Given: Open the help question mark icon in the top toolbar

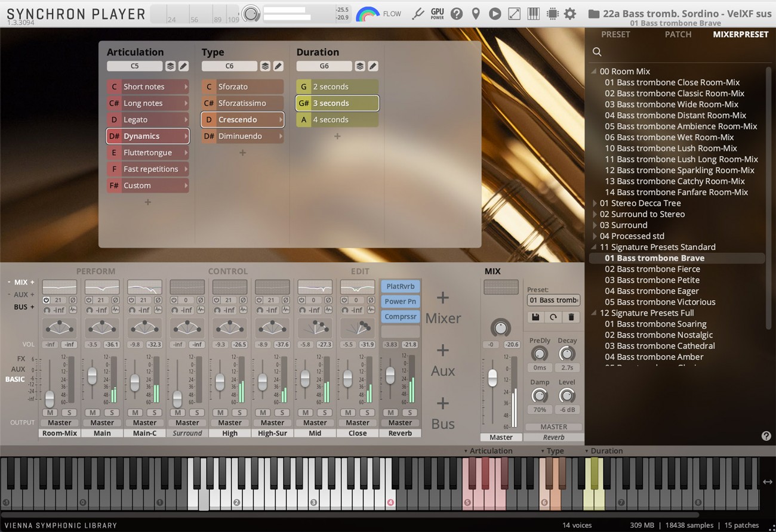Looking at the screenshot, I should 457,13.
